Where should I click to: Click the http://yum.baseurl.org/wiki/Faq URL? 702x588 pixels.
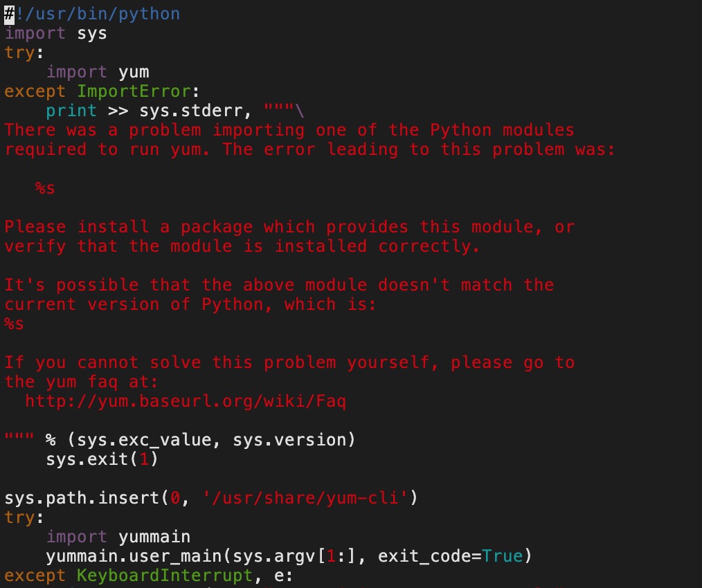186,401
